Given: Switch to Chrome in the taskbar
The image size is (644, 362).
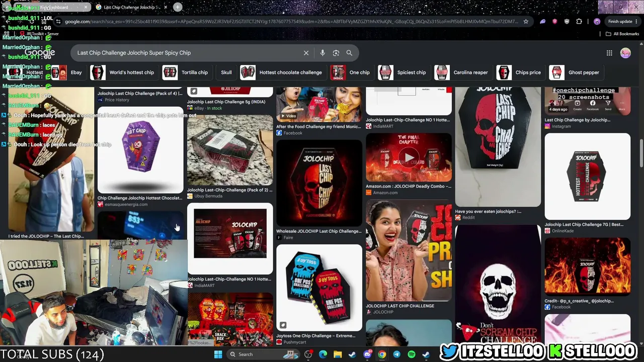Looking at the screenshot, I should point(382,354).
